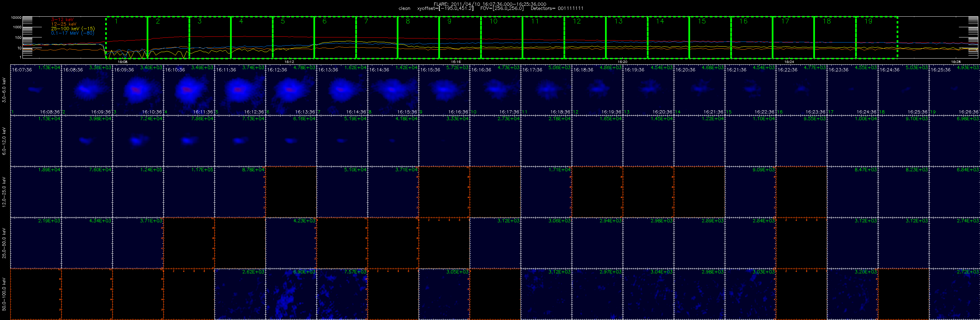Open the 25.0-50.0 keV image labeled 4.23E+03
The image size is (980, 320).
point(291,243)
